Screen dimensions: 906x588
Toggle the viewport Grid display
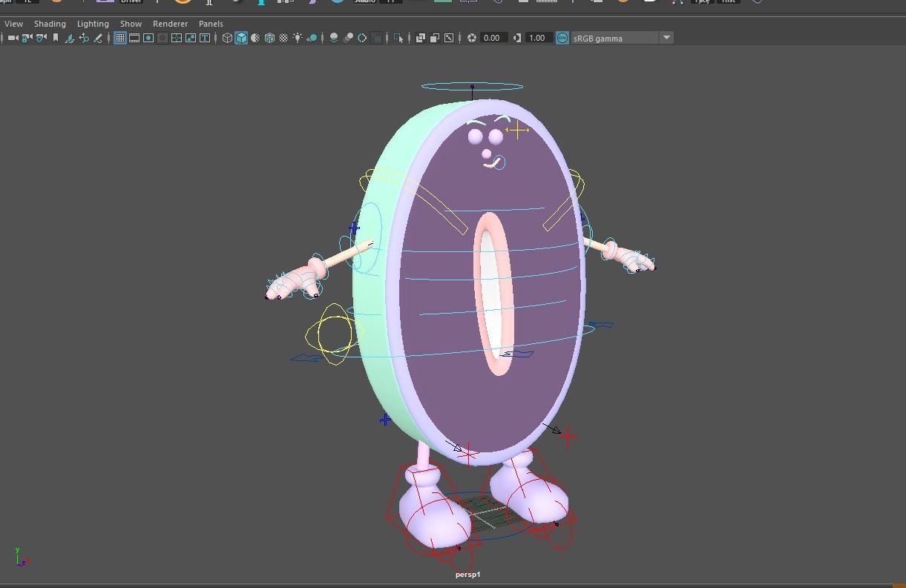[x=119, y=38]
